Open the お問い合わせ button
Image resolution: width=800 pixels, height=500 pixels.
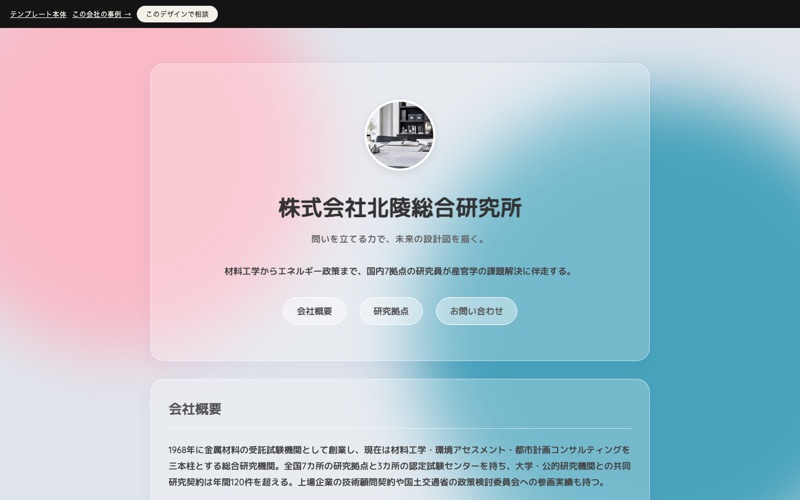477,311
